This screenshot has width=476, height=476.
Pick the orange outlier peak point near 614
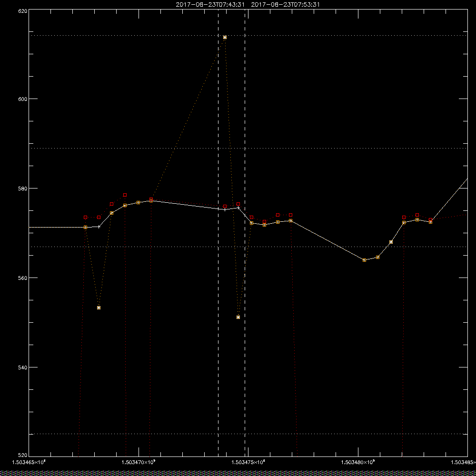pyautogui.click(x=225, y=37)
